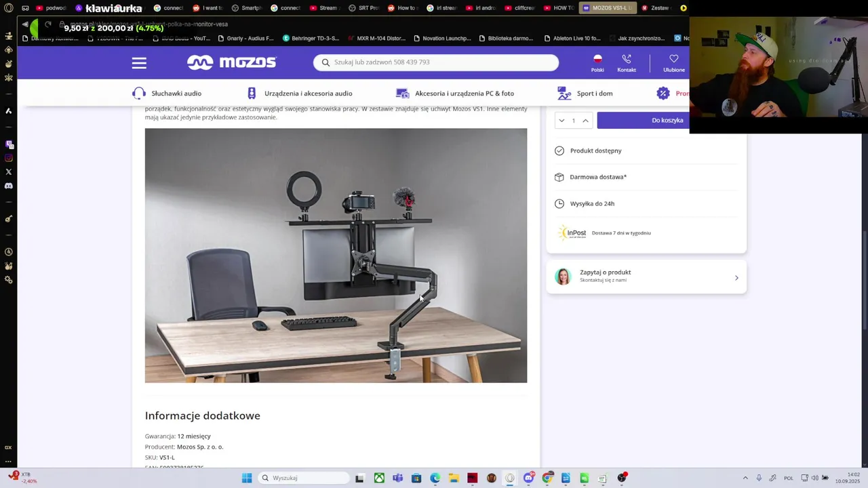868x488 pixels.
Task: Click the InPost delivery logo
Action: coord(572,232)
